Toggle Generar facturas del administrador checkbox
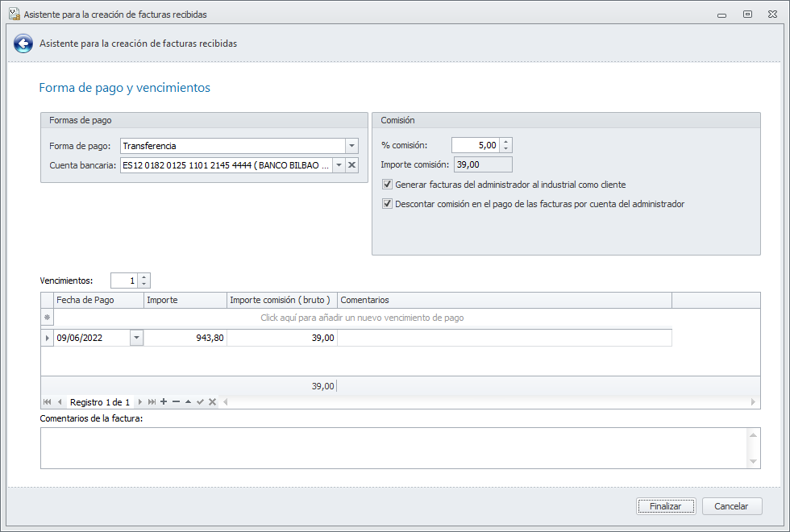Viewport: 790px width, 532px height. 388,185
